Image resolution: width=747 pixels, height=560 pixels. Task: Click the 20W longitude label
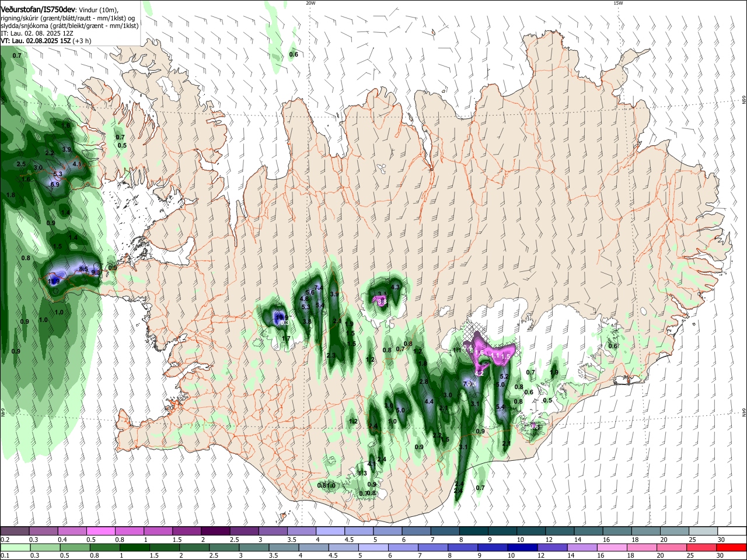pyautogui.click(x=310, y=3)
